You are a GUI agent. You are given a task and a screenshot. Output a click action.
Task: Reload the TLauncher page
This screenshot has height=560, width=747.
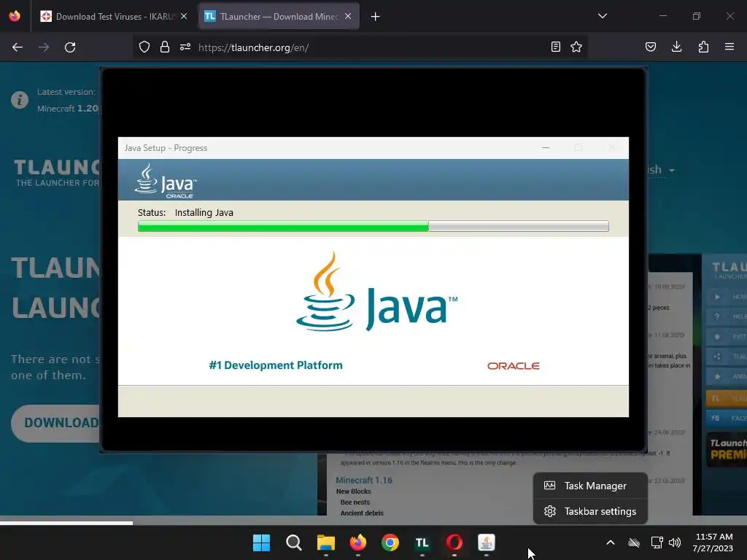point(70,47)
